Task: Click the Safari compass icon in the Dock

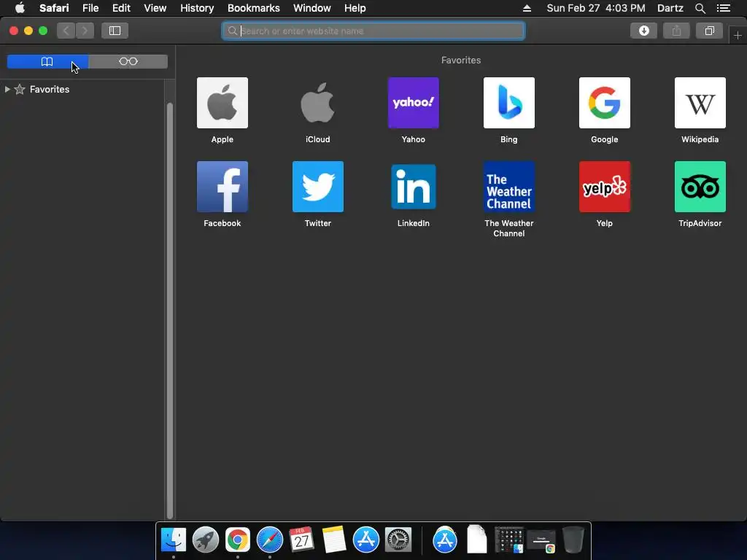Action: 270,540
